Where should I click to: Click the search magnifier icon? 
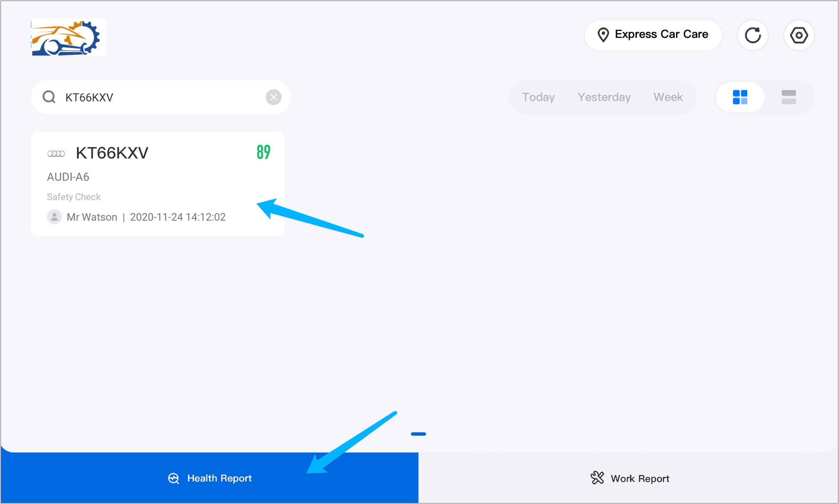49,97
